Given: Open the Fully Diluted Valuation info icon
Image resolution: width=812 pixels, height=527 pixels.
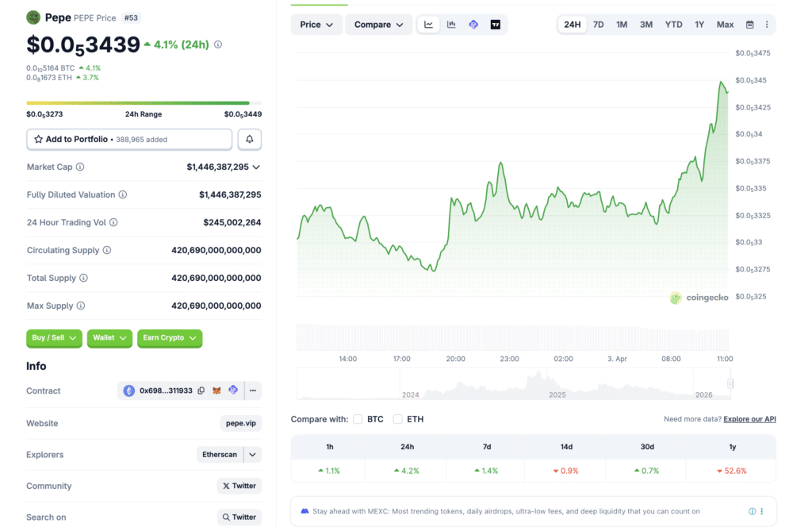Looking at the screenshot, I should click(123, 194).
